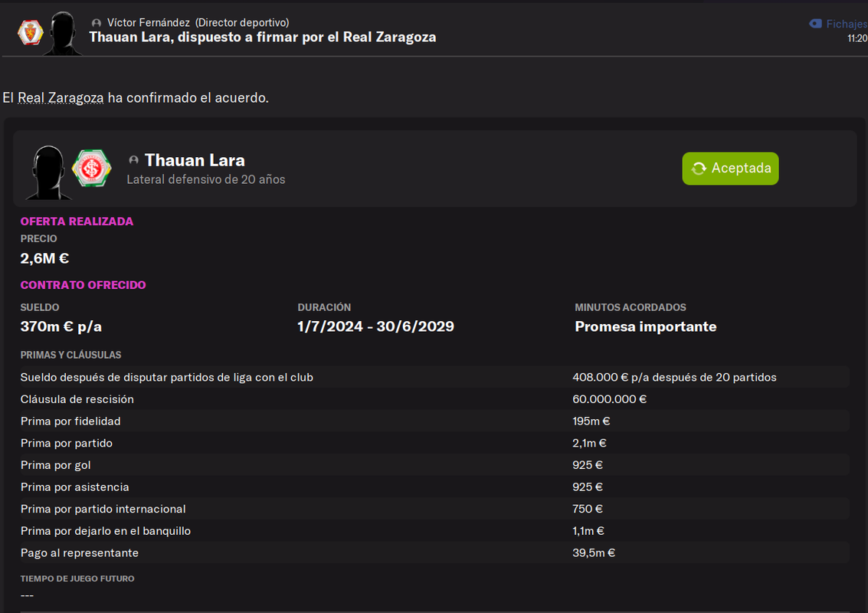The width and height of the screenshot is (868, 613).
Task: Select the Cláusula de rescisión row
Action: pos(434,399)
